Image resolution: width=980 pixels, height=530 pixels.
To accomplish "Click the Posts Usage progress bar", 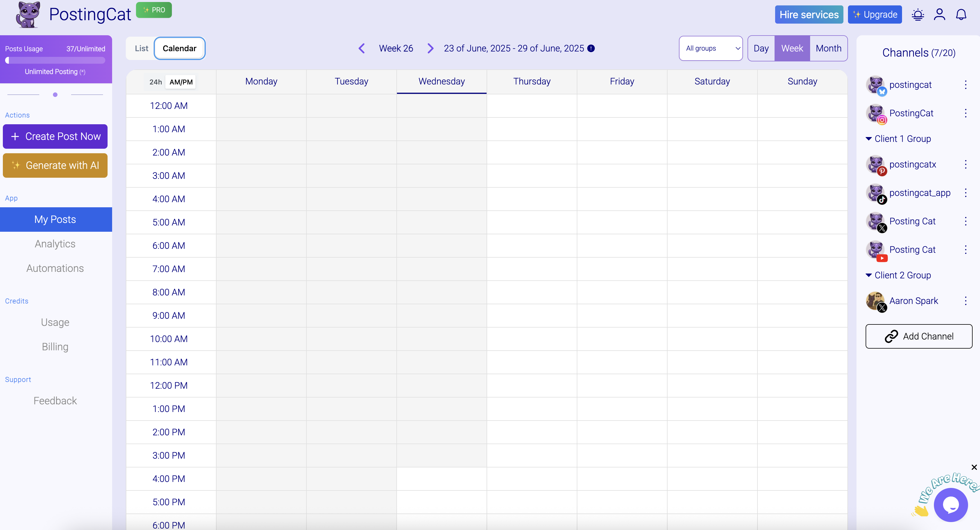I will coord(55,61).
